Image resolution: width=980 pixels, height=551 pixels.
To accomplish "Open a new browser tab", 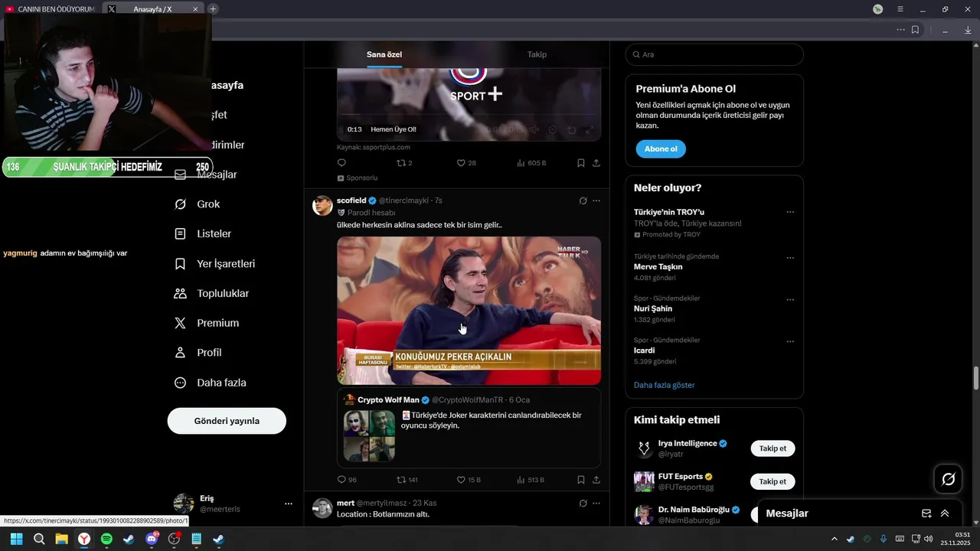I will click(213, 9).
